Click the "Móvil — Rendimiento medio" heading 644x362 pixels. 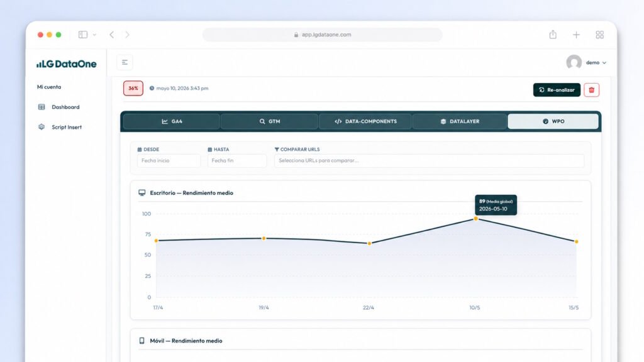[186, 341]
